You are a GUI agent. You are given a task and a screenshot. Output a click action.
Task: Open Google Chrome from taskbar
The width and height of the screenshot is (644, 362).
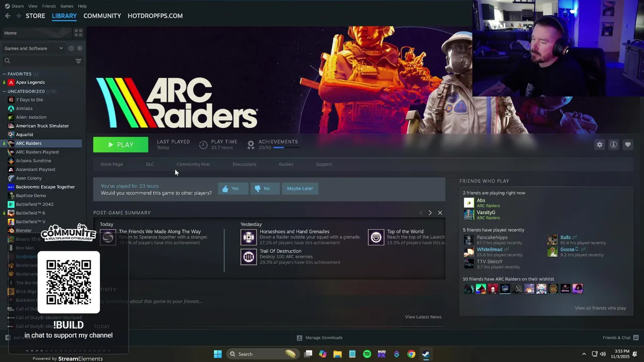pos(411,354)
